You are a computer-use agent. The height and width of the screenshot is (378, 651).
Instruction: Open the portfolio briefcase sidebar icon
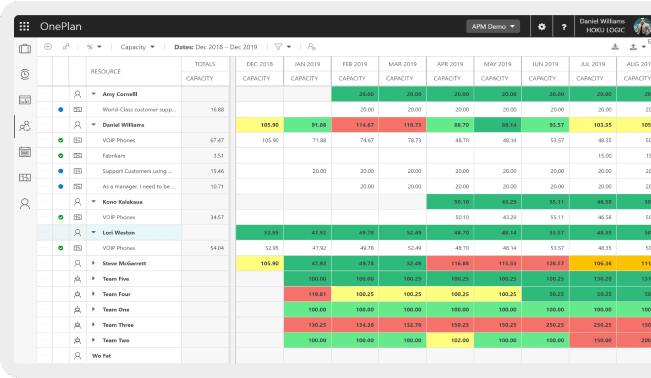(x=25, y=49)
